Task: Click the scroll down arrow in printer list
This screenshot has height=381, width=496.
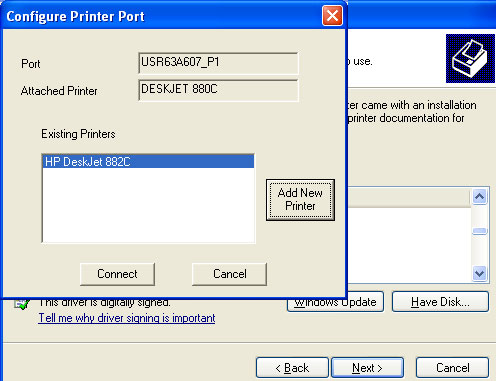Action: pyautogui.click(x=479, y=274)
